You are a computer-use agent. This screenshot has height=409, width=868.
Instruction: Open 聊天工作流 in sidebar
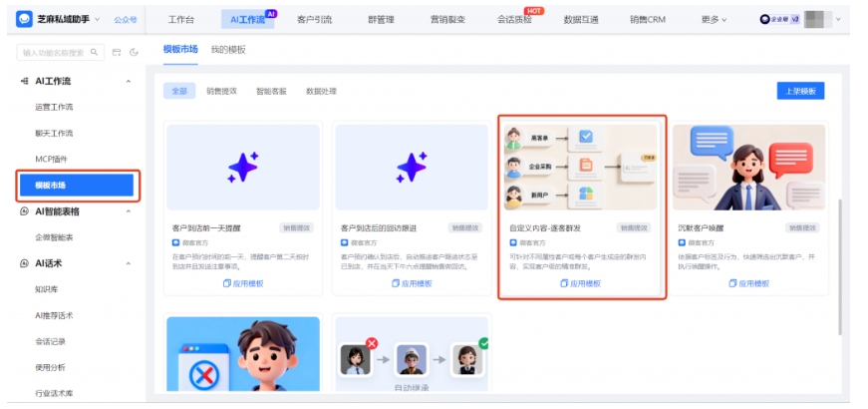tap(54, 134)
